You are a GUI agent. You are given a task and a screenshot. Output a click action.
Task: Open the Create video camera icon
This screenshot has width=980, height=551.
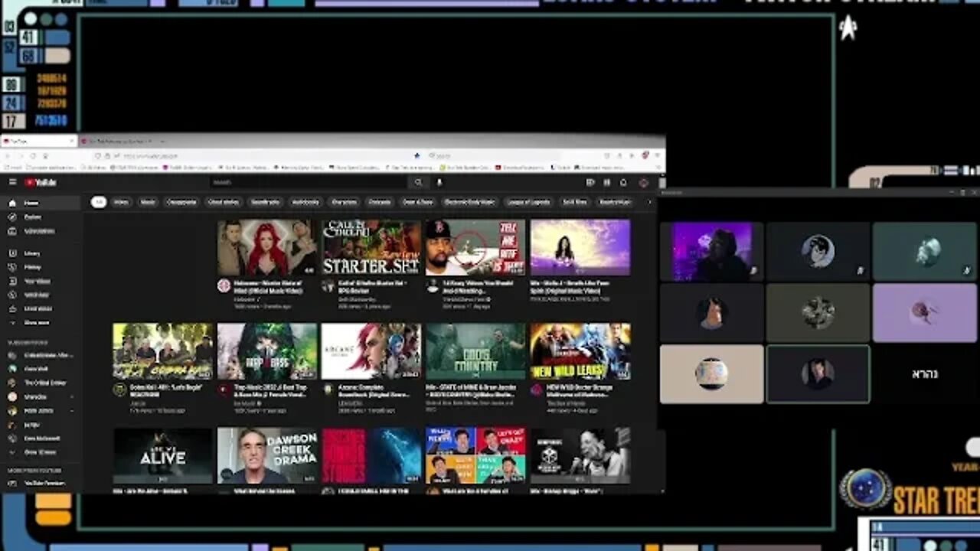pyautogui.click(x=590, y=182)
